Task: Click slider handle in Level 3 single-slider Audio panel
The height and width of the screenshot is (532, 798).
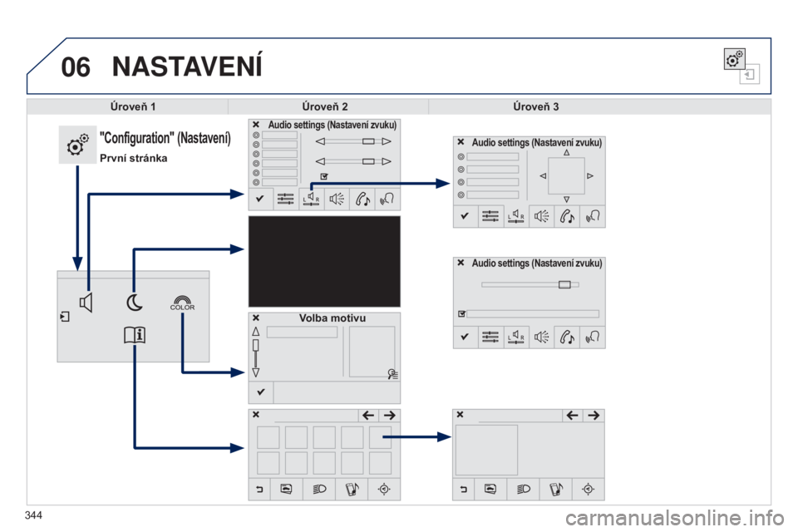Action: pos(564,284)
